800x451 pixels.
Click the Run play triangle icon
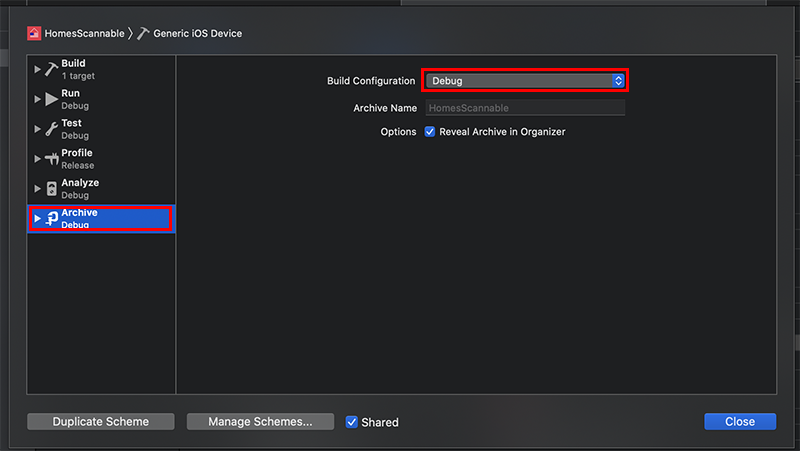[x=51, y=99]
